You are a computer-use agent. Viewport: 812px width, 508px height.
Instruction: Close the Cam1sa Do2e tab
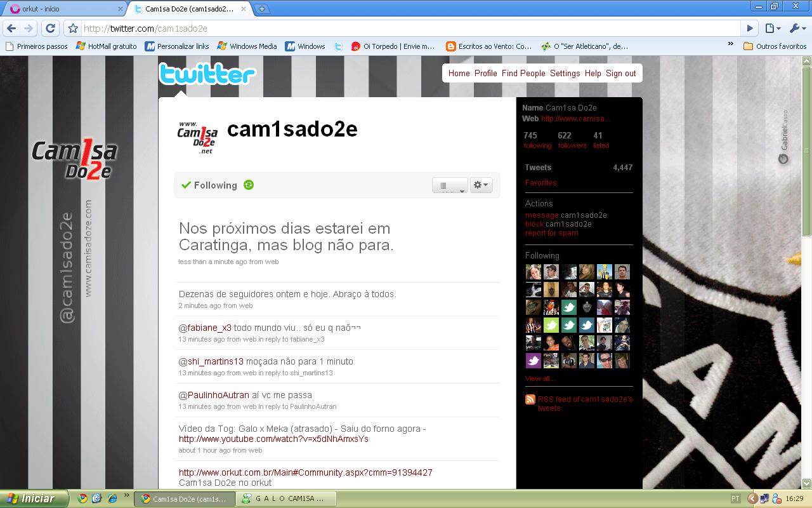245,9
